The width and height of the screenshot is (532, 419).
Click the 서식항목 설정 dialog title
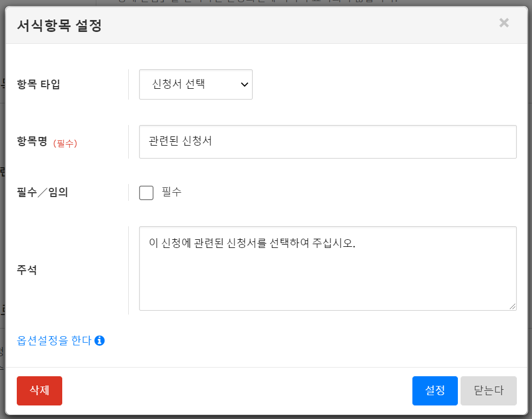coord(59,25)
